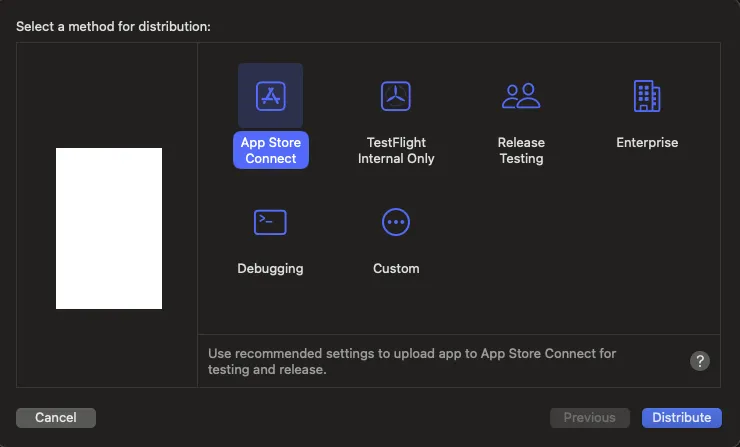Screen dimensions: 740x447
Task: Click the recommended settings description text
Action: [412, 361]
